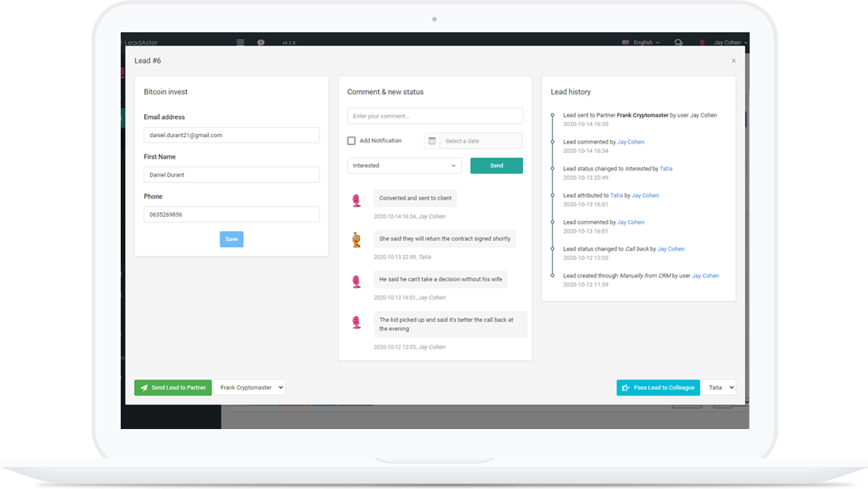Open the Tatia colleague dropdown
868x489 pixels.
[x=720, y=387]
